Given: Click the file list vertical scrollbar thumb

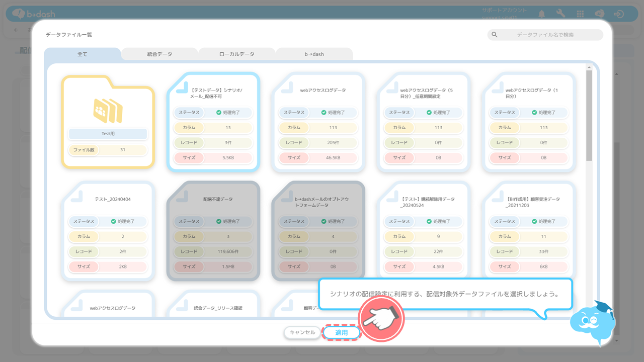Looking at the screenshot, I should click(x=589, y=115).
